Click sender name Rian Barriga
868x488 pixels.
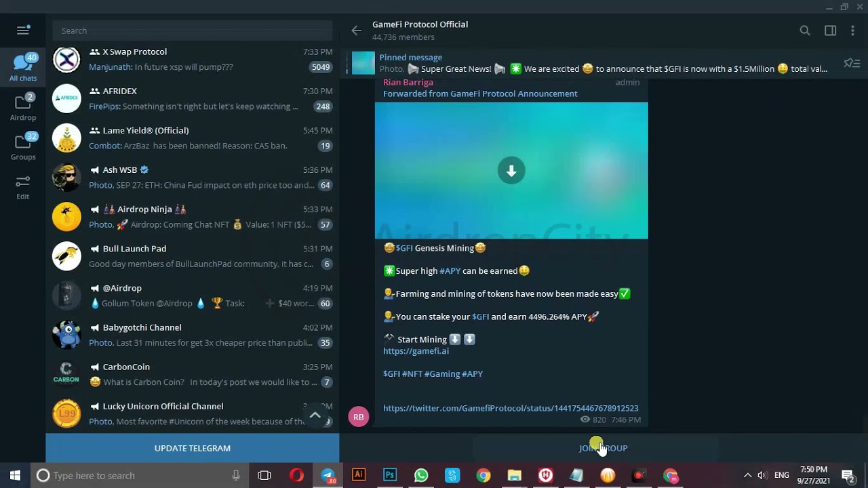(408, 82)
